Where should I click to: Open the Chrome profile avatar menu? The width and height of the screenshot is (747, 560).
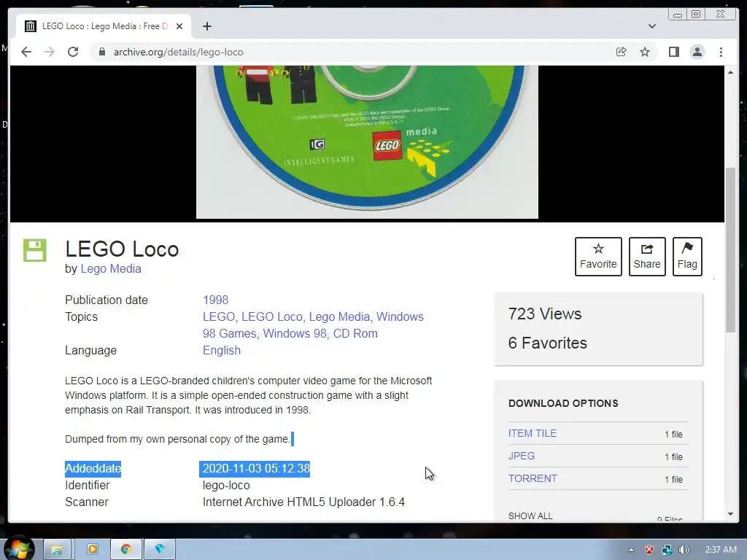pyautogui.click(x=697, y=52)
